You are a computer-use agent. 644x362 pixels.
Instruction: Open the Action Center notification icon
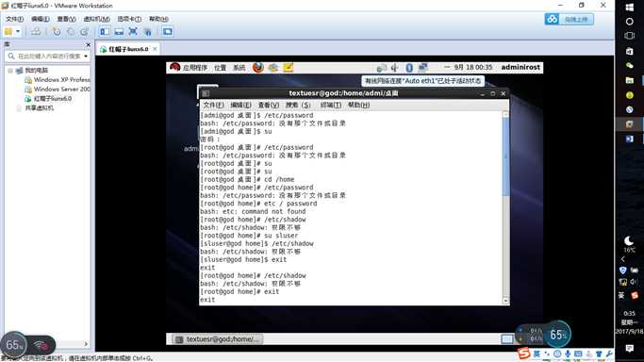click(630, 348)
